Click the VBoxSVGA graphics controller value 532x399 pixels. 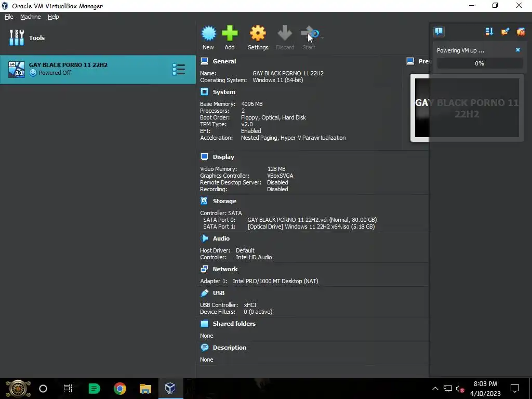pyautogui.click(x=280, y=176)
